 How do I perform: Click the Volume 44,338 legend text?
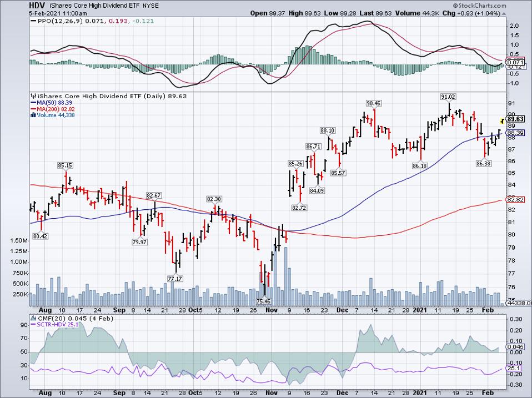click(56, 115)
